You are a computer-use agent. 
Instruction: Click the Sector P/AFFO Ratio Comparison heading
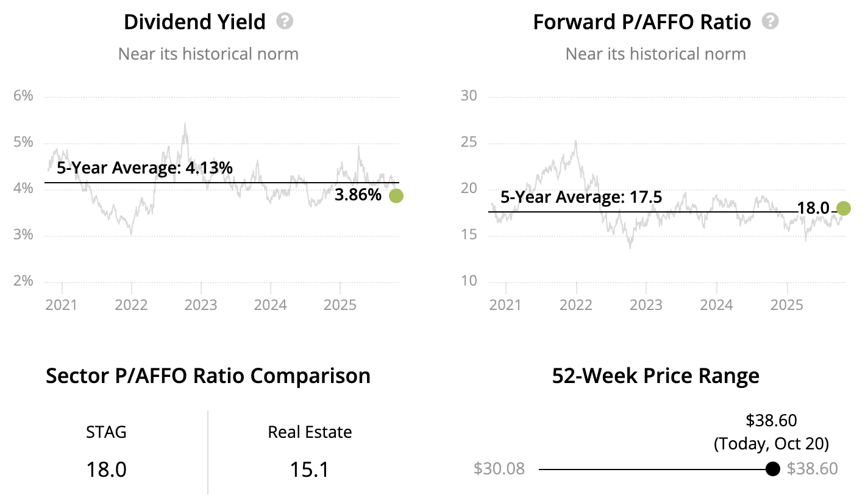pos(208,376)
